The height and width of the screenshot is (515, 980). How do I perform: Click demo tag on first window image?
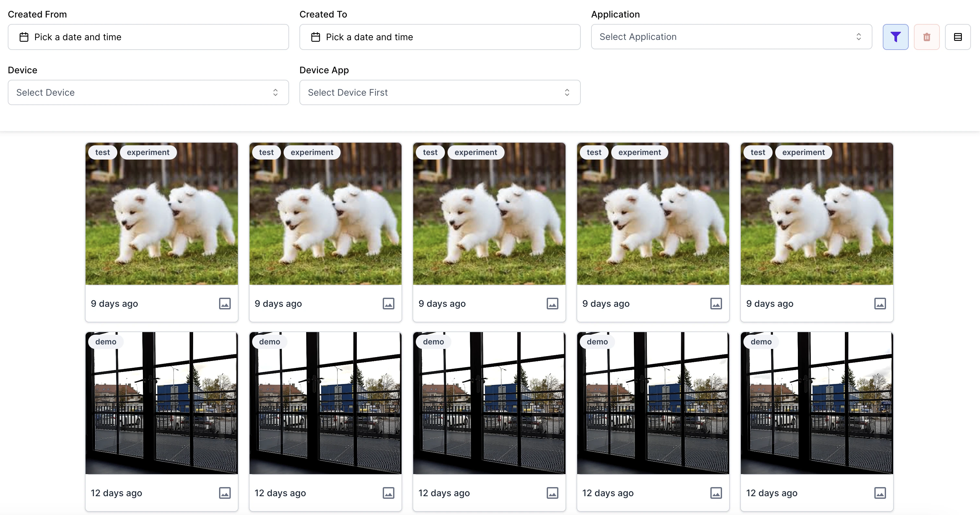[106, 342]
